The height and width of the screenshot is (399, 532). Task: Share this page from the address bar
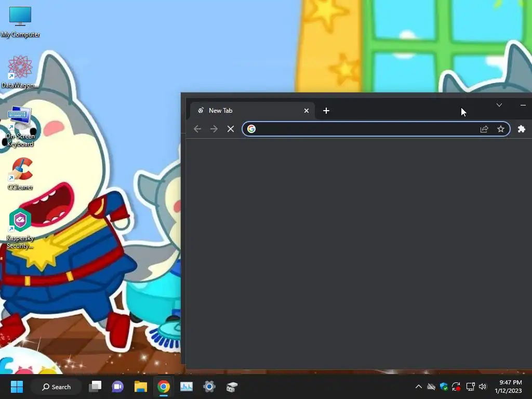(484, 129)
